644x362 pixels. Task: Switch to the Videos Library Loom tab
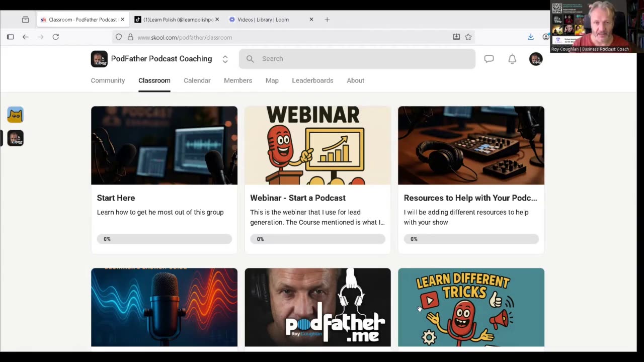click(x=270, y=20)
